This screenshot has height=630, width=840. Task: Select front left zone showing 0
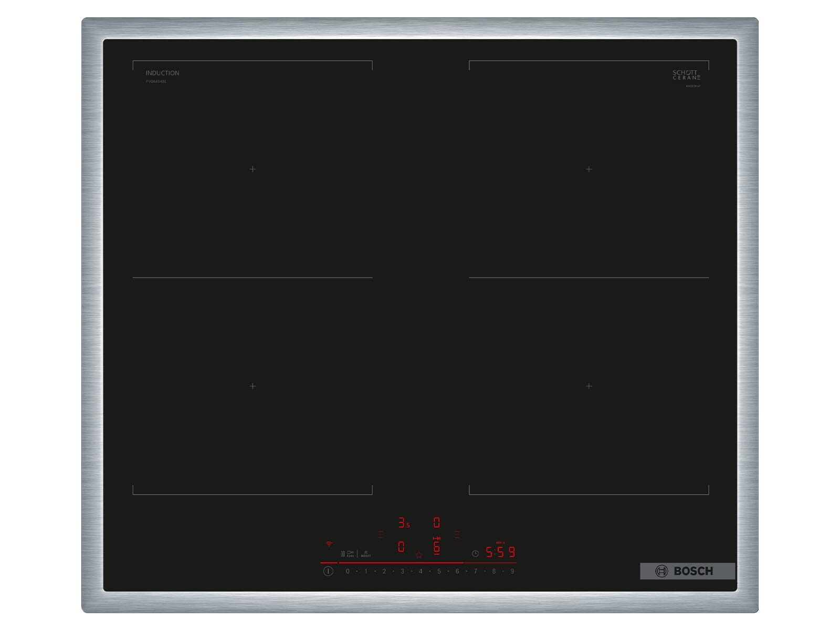click(401, 547)
